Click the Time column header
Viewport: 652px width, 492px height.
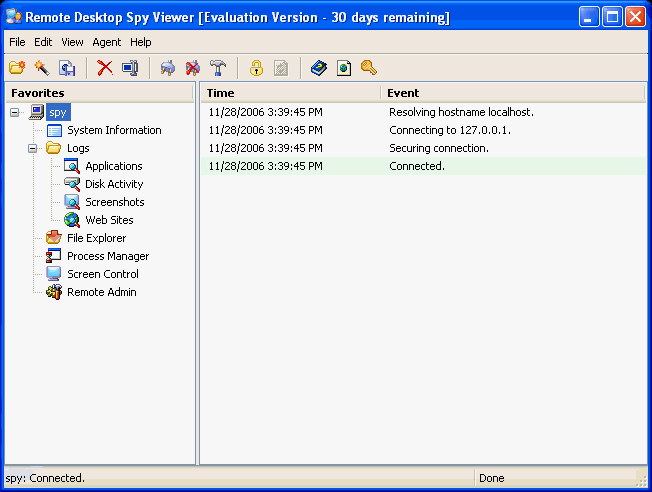[290, 93]
